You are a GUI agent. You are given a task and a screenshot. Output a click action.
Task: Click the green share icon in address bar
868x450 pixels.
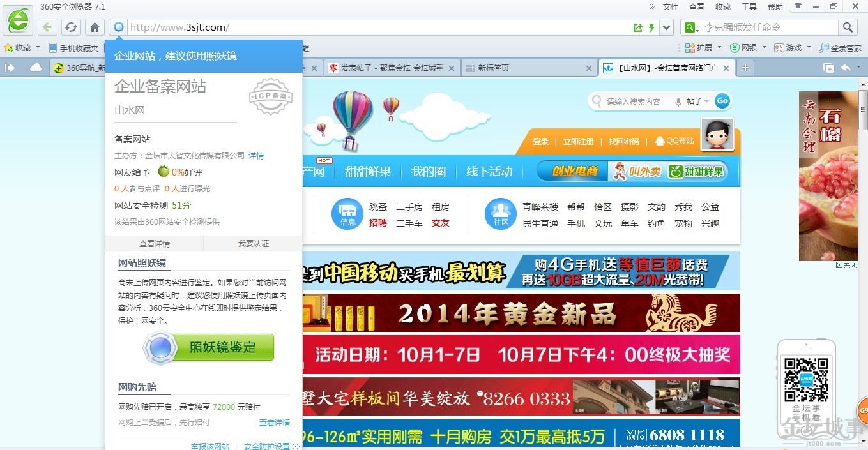click(637, 27)
